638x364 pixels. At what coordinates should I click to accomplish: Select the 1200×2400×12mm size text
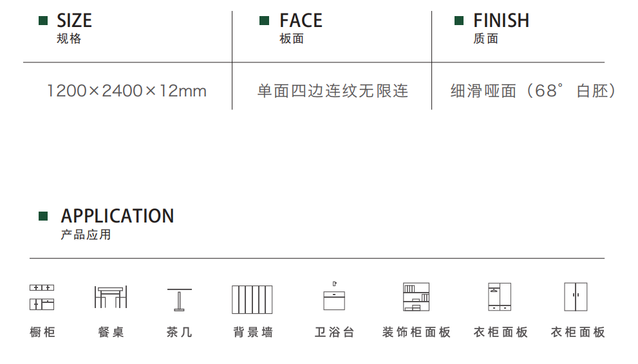tap(127, 91)
